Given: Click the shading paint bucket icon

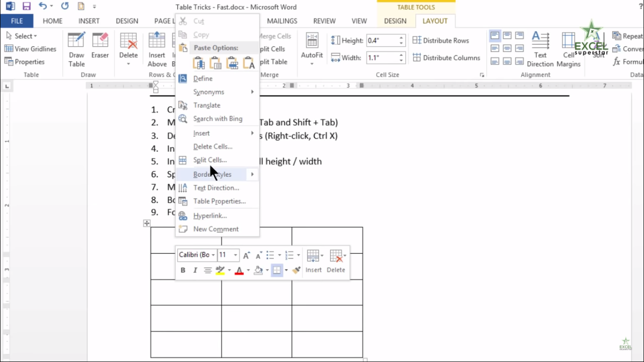Looking at the screenshot, I should pyautogui.click(x=258, y=270).
